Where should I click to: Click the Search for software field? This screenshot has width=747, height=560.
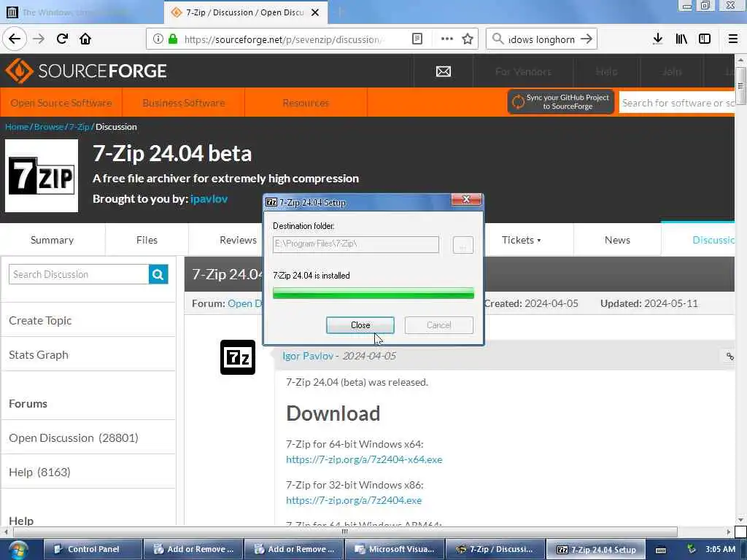pyautogui.click(x=676, y=103)
